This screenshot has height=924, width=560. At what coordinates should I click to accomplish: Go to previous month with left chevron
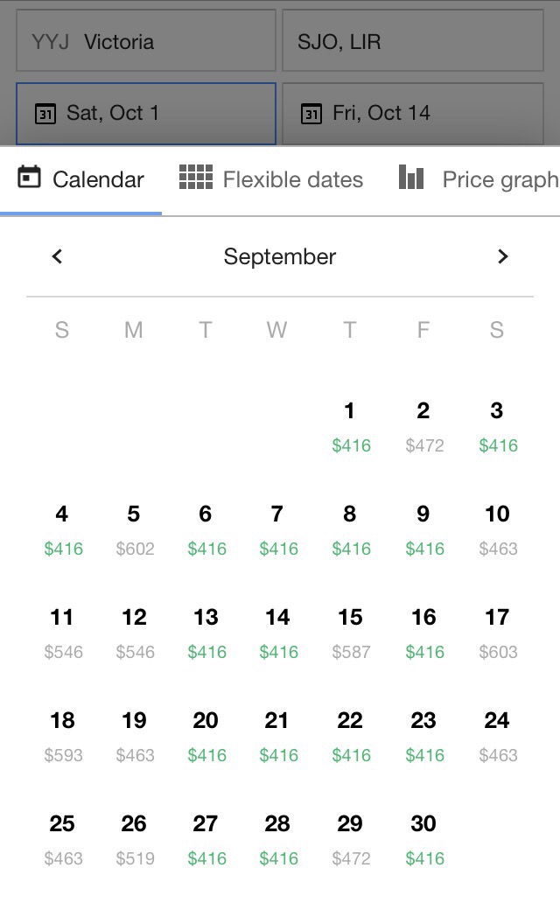58,256
